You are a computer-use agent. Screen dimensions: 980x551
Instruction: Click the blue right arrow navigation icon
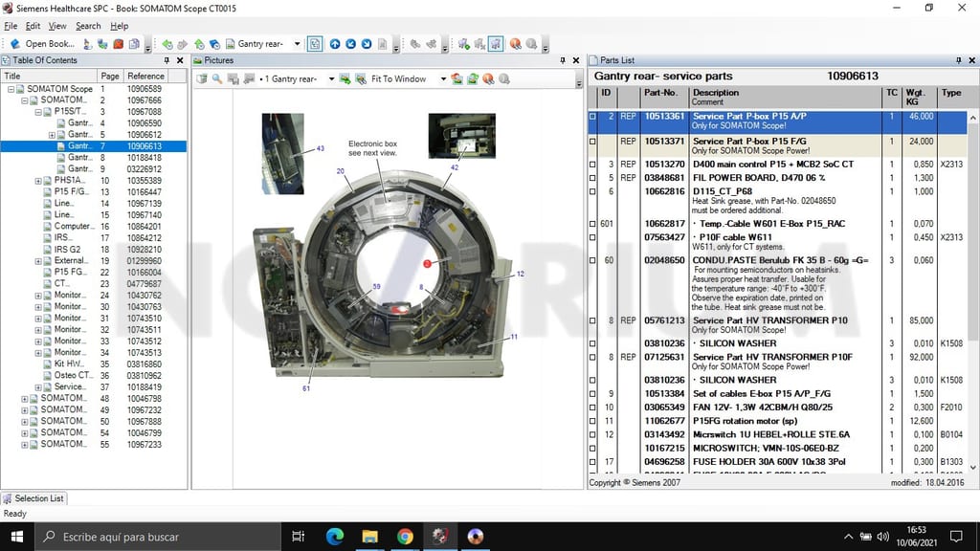367,44
